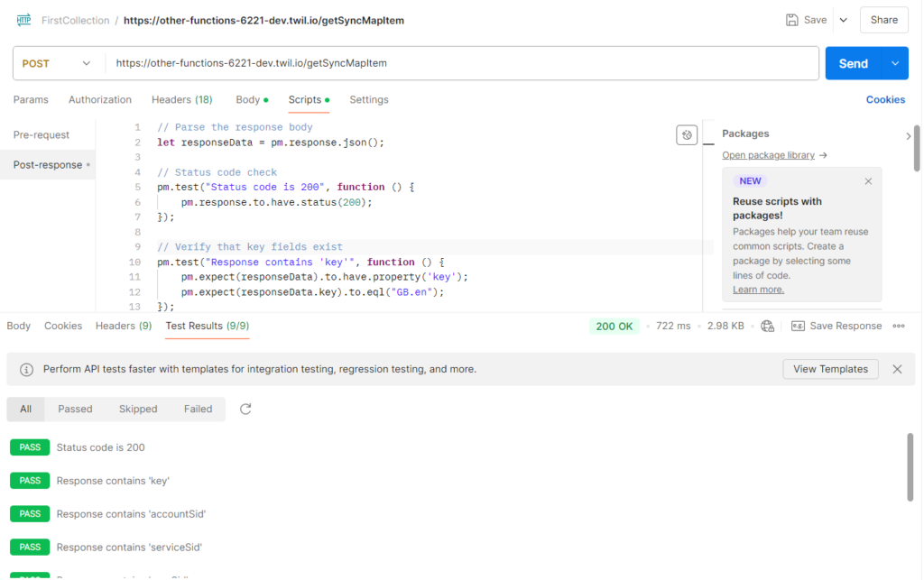
Task: Open the Send options dropdown arrow
Action: [x=894, y=64]
